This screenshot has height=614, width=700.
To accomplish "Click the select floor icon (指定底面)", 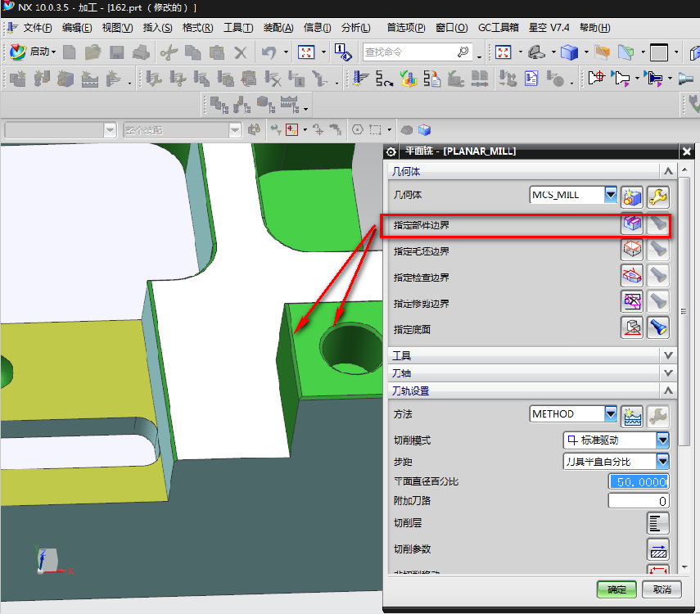I will [x=632, y=328].
